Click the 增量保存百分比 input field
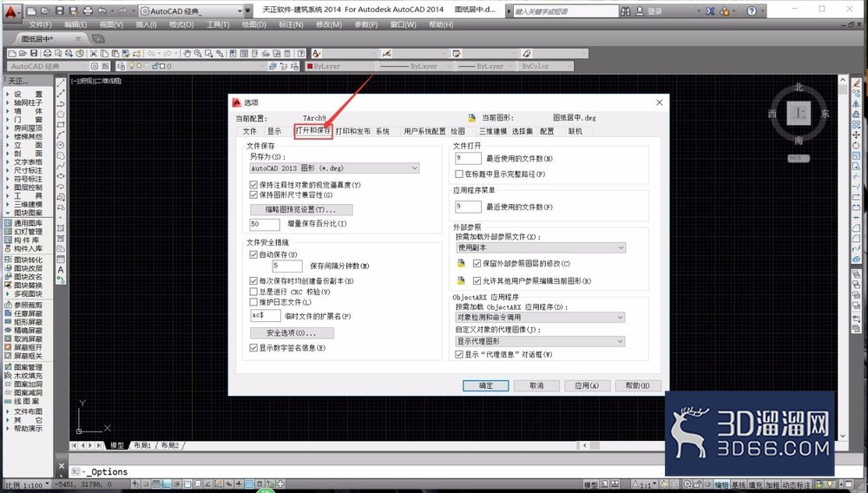The image size is (868, 493). pyautogui.click(x=265, y=224)
